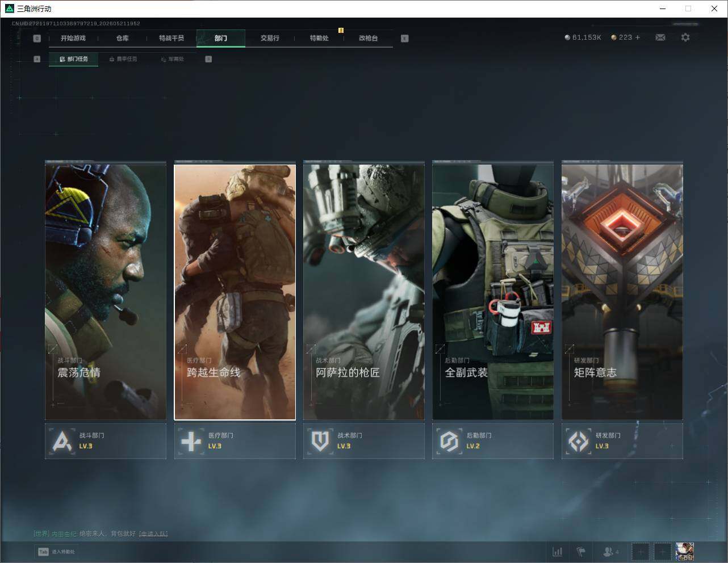Open the 阿萨拉的枪匠 tactical department card

point(364,292)
